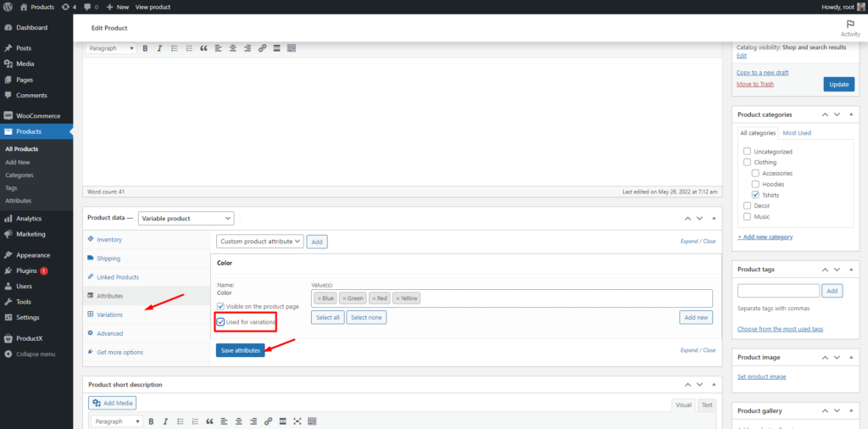The image size is (868, 429).
Task: Switch short description editor to Text tab
Action: tap(707, 405)
